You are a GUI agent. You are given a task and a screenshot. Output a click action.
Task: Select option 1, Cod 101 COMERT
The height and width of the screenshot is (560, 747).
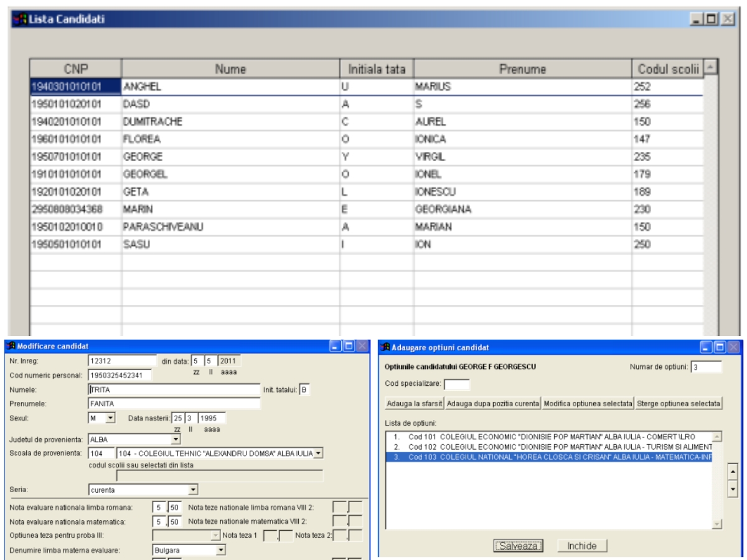tap(548, 436)
